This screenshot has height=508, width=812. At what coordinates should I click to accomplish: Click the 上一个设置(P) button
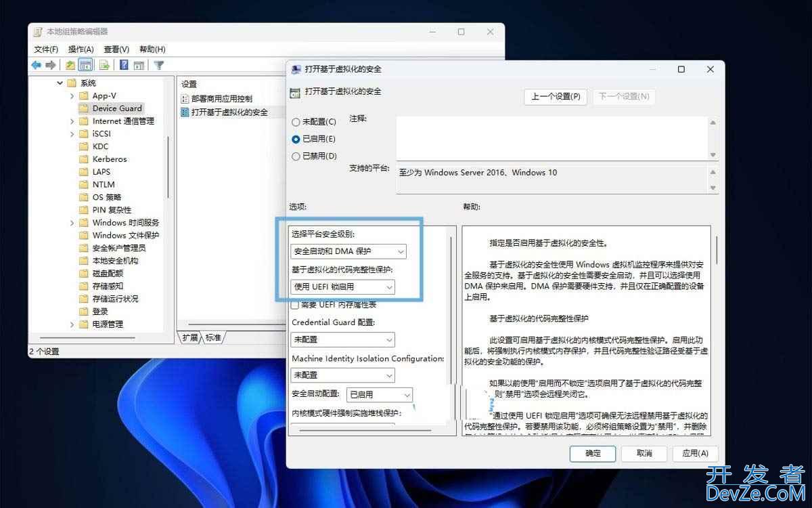coord(556,96)
